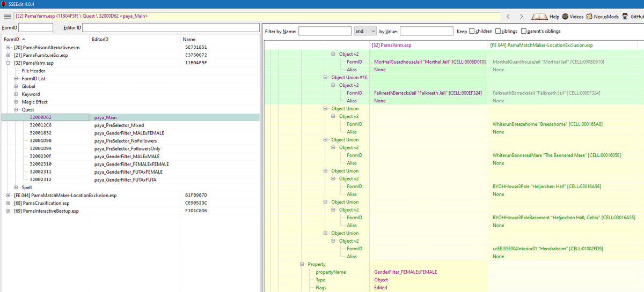The width and height of the screenshot is (644, 292).
Task: Expand the [21] PamaFurnitureScr.esp node
Action: pyautogui.click(x=8, y=55)
